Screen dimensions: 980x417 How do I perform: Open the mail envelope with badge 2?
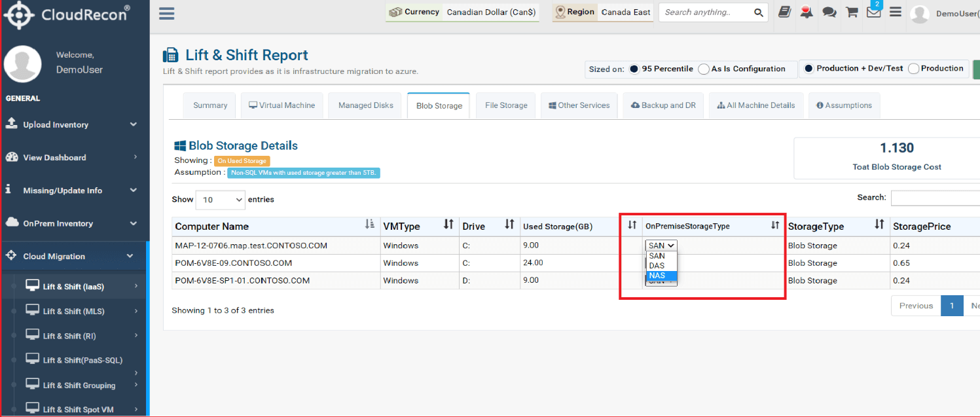click(874, 11)
